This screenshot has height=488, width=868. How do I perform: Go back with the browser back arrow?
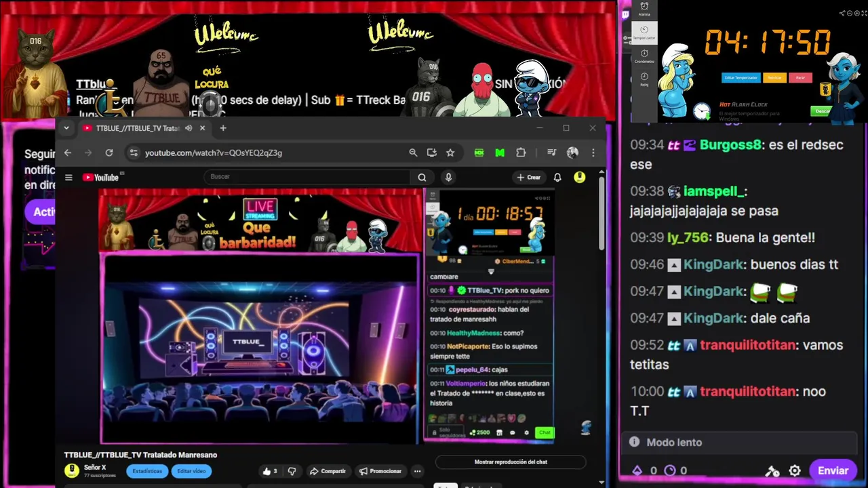(x=67, y=152)
